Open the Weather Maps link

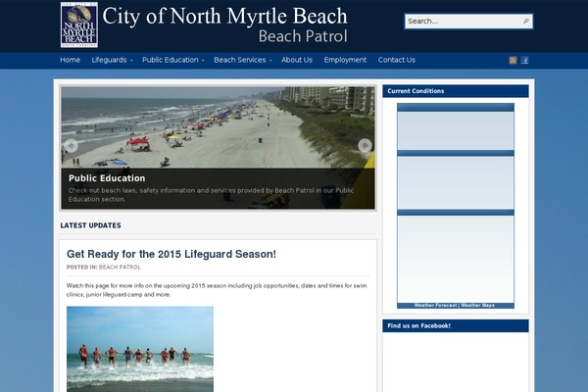click(477, 306)
